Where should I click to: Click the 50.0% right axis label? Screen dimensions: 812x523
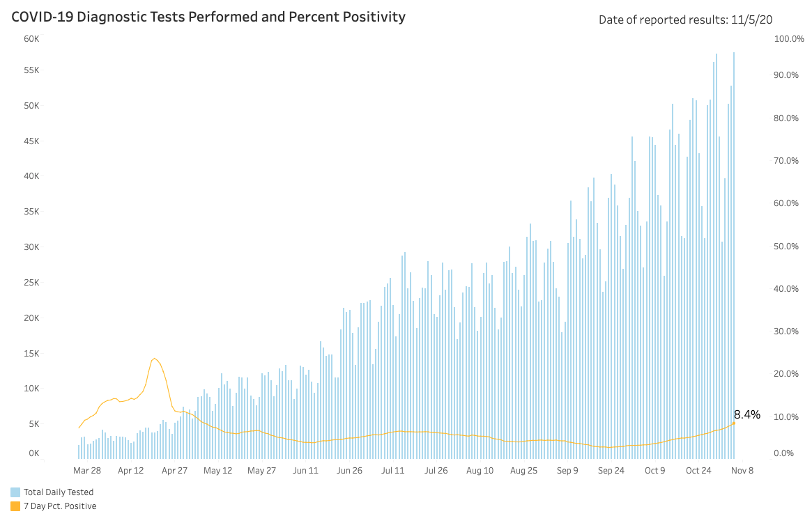point(786,247)
